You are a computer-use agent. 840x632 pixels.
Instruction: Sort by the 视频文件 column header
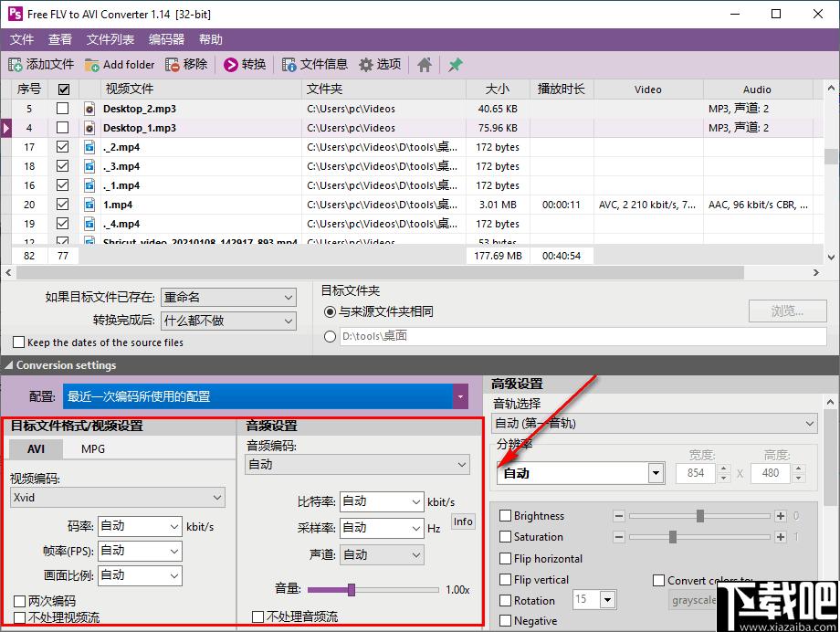201,90
